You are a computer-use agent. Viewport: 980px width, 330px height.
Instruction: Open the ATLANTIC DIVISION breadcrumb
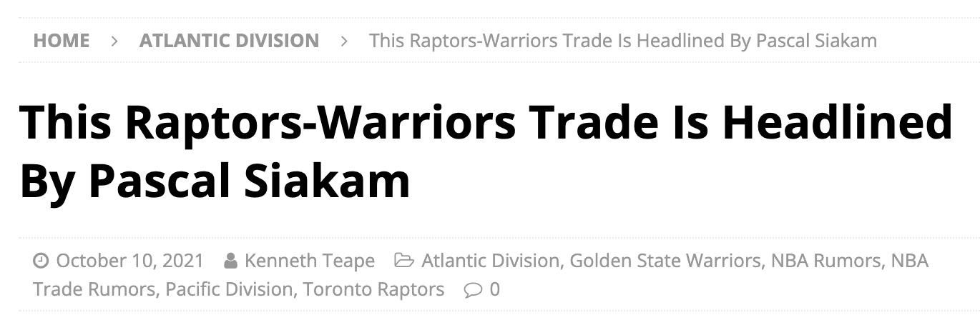coord(229,41)
